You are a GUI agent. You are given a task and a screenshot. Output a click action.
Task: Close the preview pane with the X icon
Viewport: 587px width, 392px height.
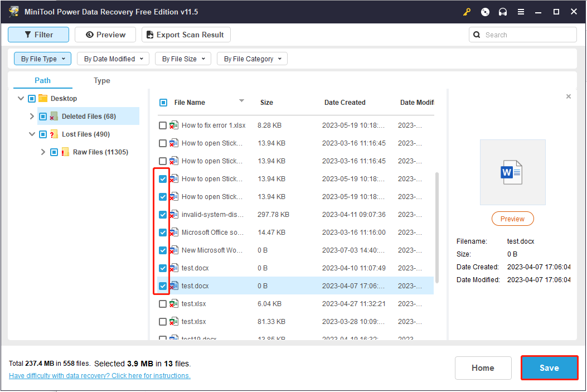[568, 96]
